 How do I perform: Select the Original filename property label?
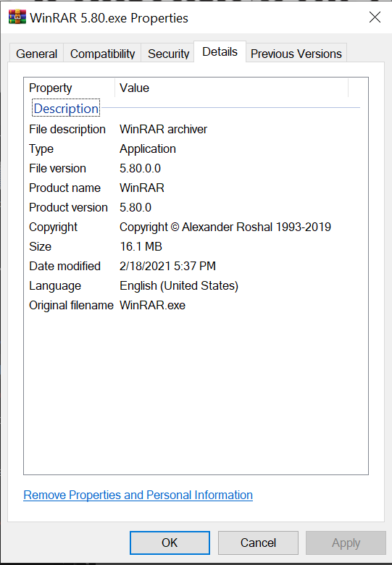point(71,305)
